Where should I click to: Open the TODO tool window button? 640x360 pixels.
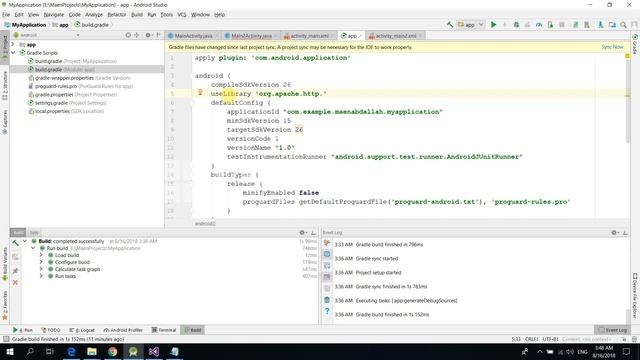pyautogui.click(x=51, y=330)
